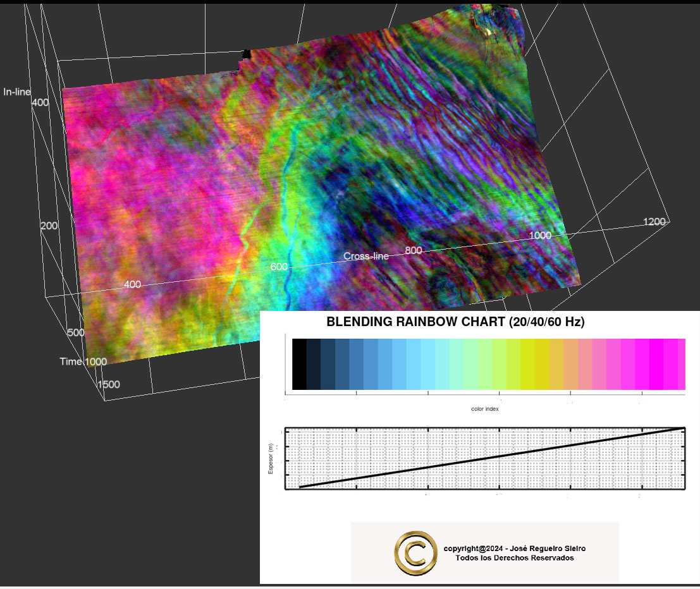Viewport: 700px width, 589px height.
Task: Click the 'Espesor (m)' axis label
Action: click(x=271, y=459)
